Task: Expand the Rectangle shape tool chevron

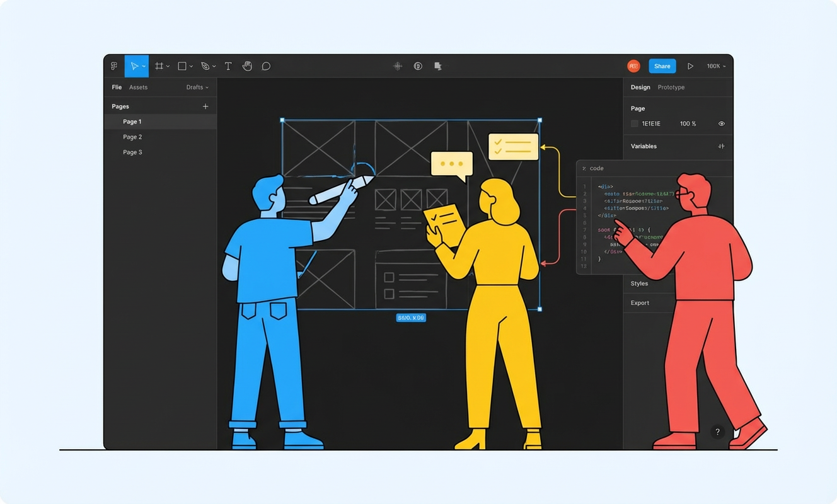Action: pyautogui.click(x=191, y=67)
